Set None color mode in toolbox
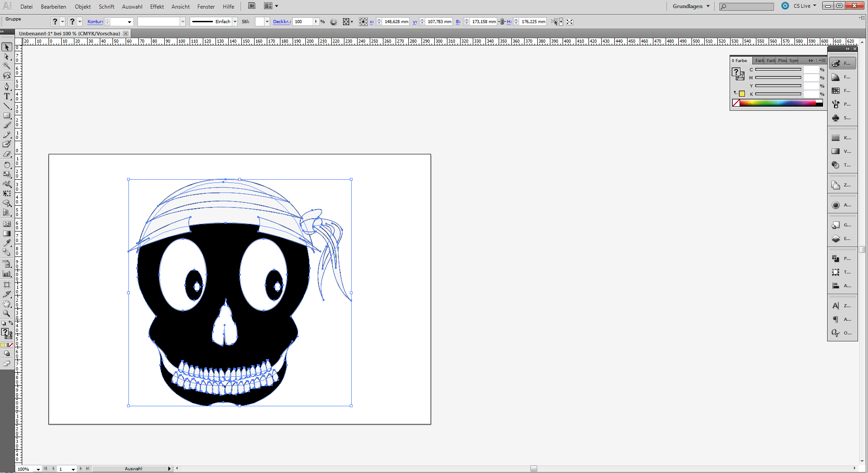Viewport: 868px width, 473px height. 11,345
